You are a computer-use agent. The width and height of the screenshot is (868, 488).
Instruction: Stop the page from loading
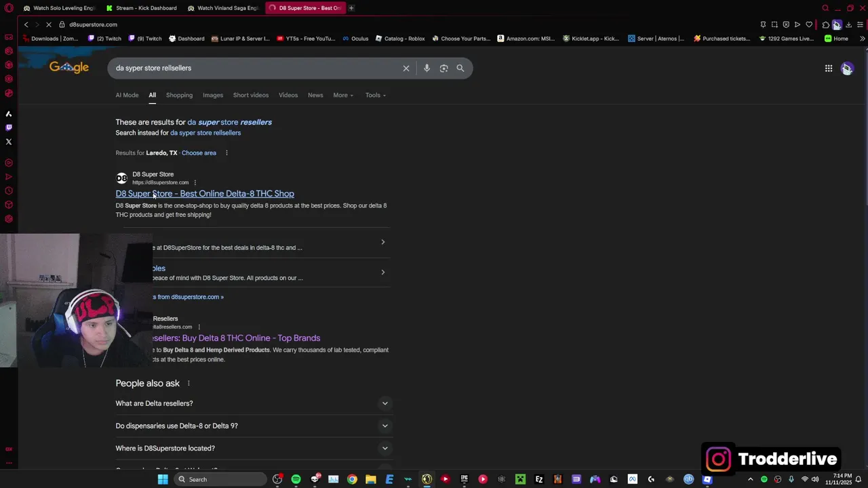50,24
